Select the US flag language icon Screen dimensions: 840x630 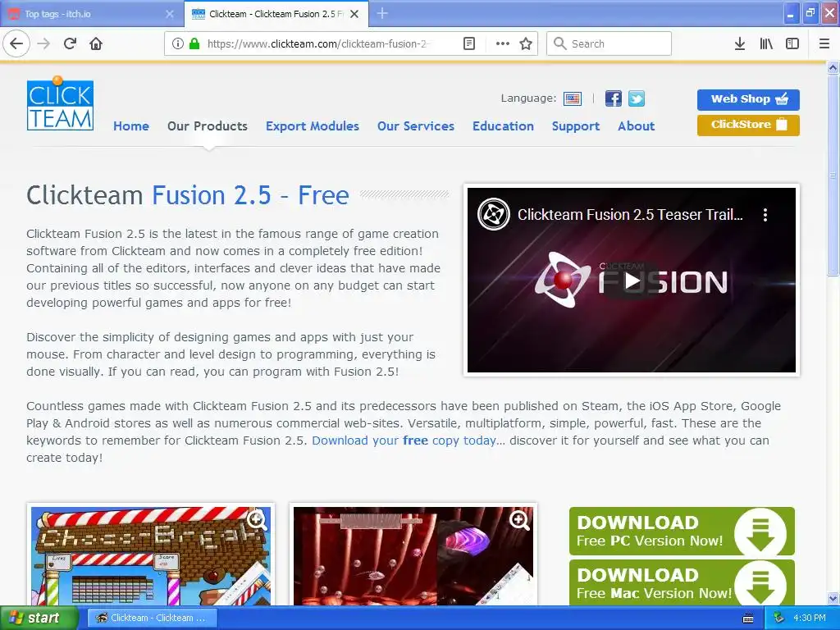pos(573,98)
